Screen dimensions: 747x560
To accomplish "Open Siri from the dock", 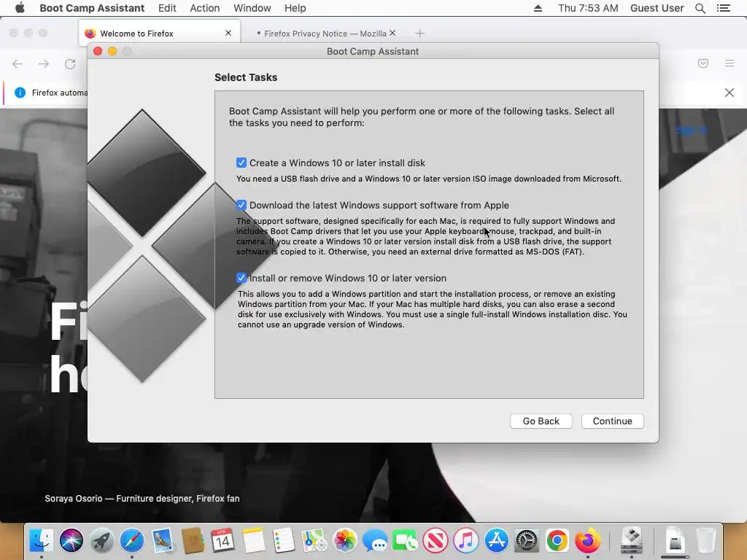I will tap(71, 541).
